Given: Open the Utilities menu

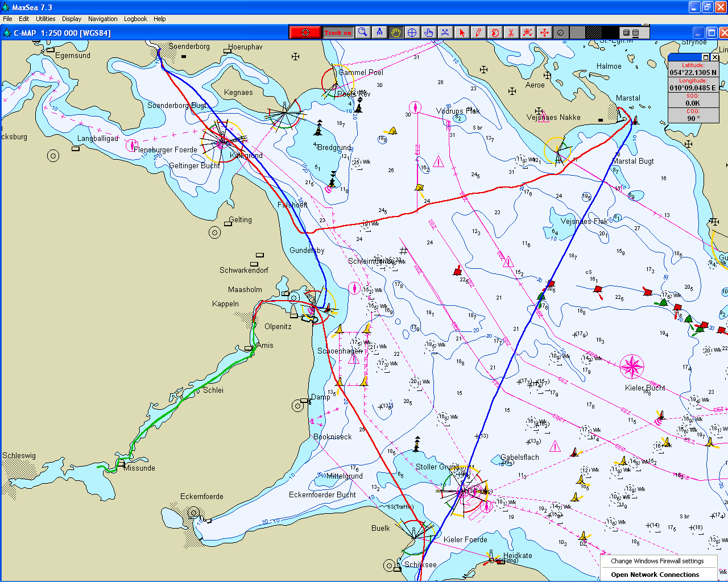Looking at the screenshot, I should [45, 19].
